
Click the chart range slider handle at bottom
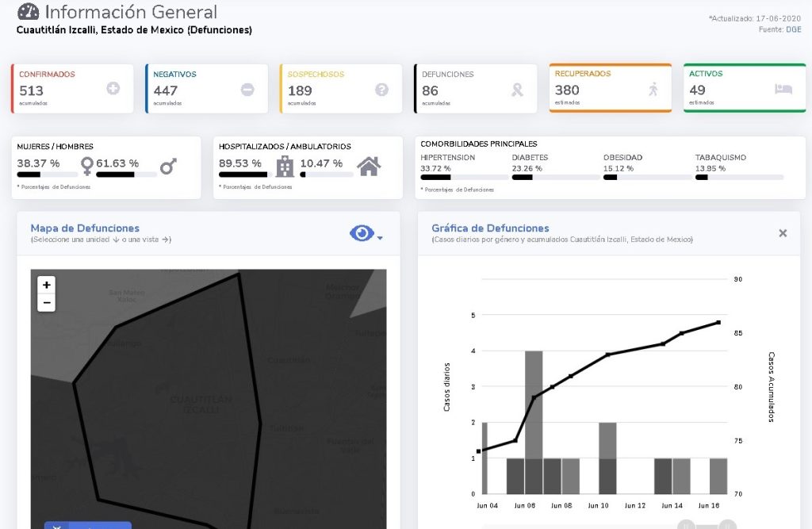pyautogui.click(x=688, y=524)
